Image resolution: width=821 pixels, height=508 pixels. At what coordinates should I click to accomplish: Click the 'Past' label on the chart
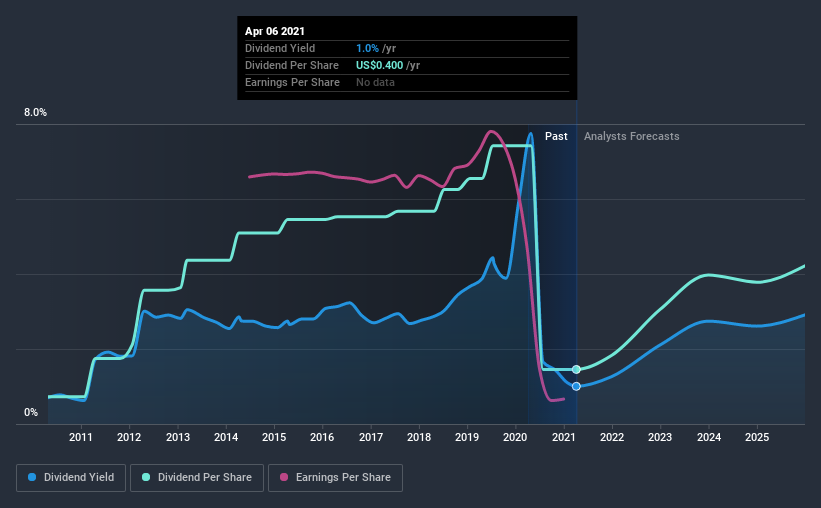click(x=556, y=136)
